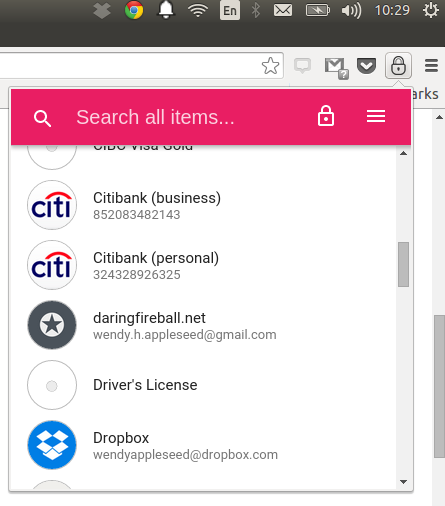Click the search magnifier icon in the popup
Image resolution: width=445 pixels, height=506 pixels.
pos(42,118)
